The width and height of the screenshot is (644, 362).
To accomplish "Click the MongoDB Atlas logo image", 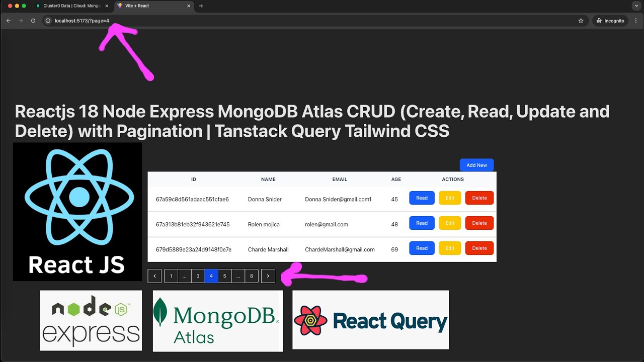I will pyautogui.click(x=218, y=321).
